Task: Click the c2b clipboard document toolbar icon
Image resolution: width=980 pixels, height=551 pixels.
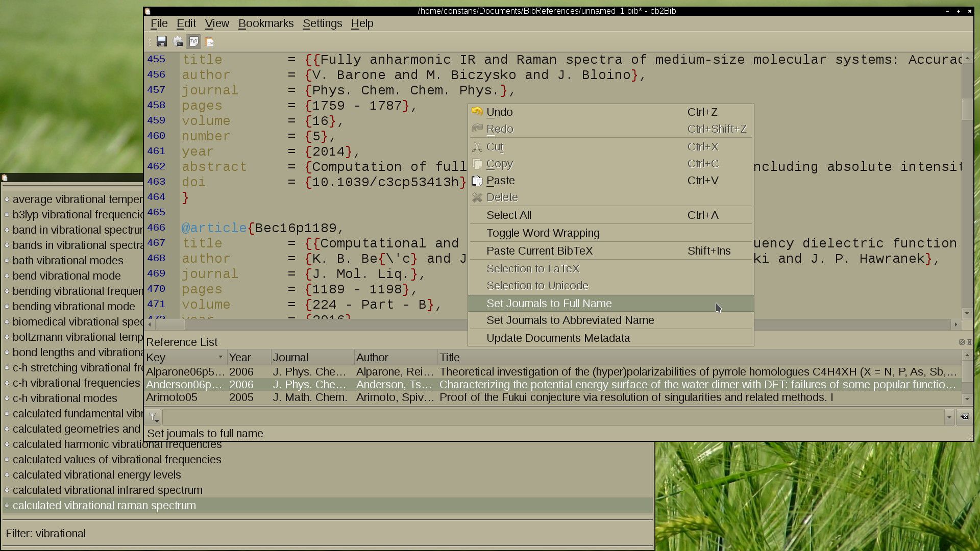Action: click(209, 41)
